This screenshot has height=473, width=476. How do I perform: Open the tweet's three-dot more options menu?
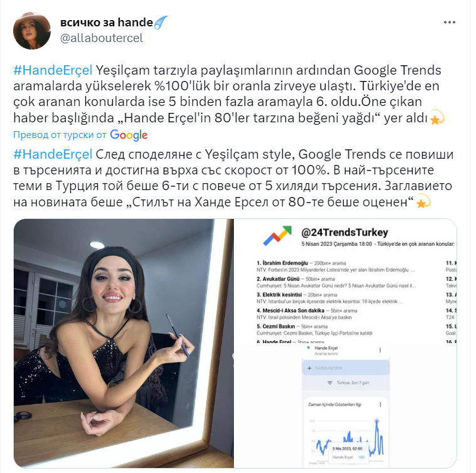click(449, 22)
